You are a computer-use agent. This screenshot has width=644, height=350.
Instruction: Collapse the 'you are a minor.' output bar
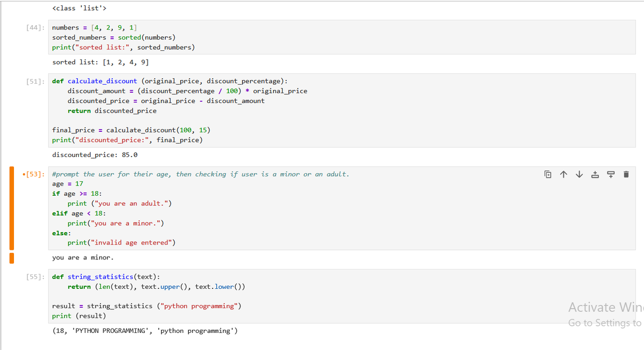click(11, 258)
